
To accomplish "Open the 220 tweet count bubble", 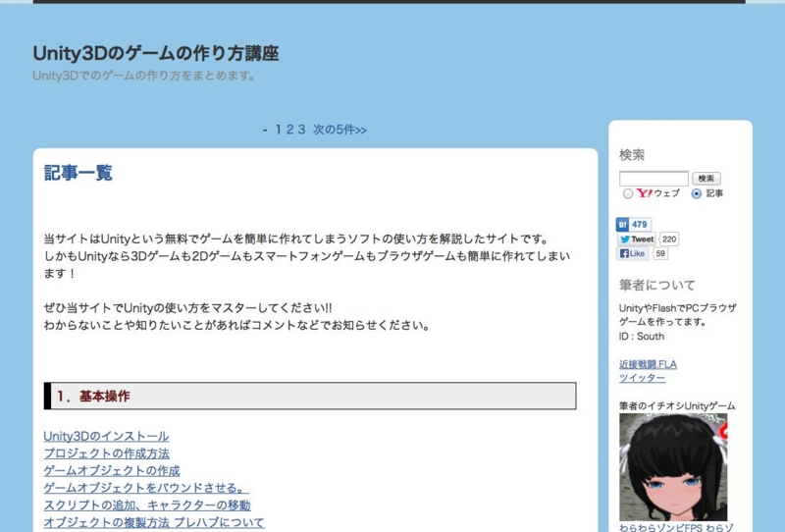I will click(669, 239).
